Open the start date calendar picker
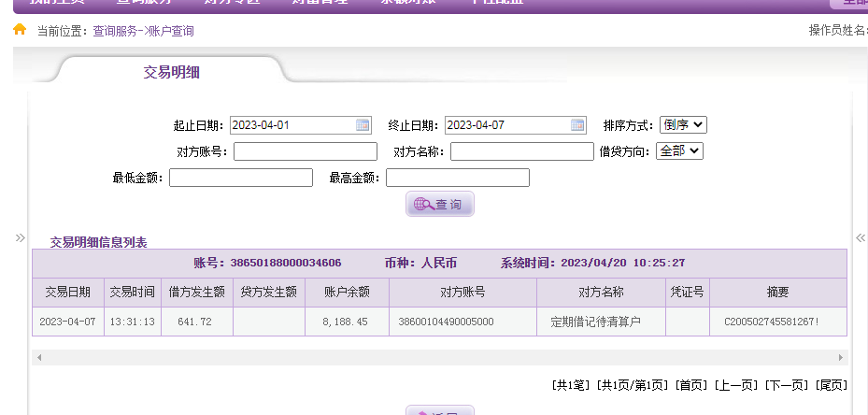This screenshot has width=868, height=415. click(x=363, y=125)
